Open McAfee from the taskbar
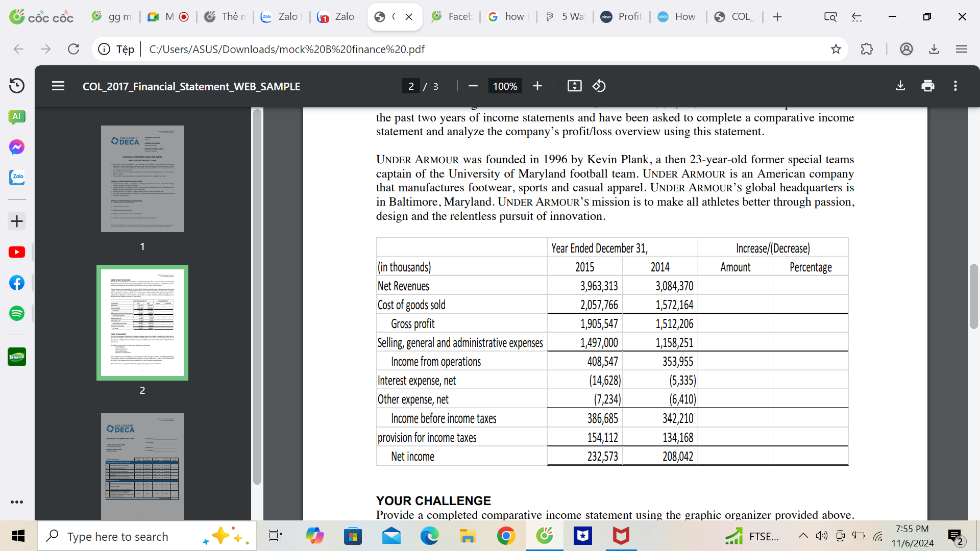Image resolution: width=980 pixels, height=551 pixels. [621, 536]
